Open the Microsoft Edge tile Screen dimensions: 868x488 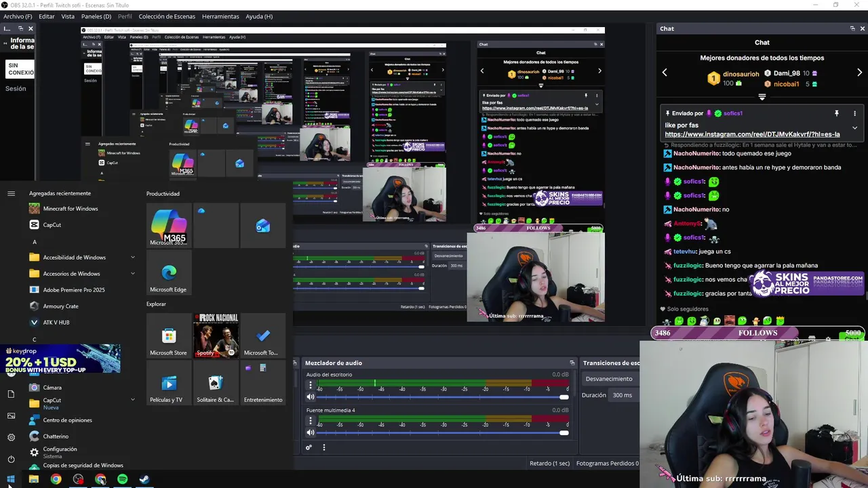(x=169, y=272)
